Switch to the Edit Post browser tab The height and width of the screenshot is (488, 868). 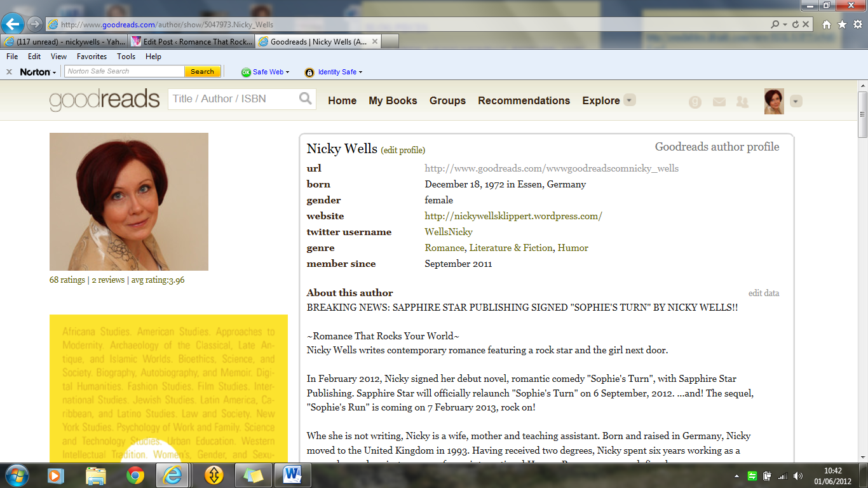point(191,42)
